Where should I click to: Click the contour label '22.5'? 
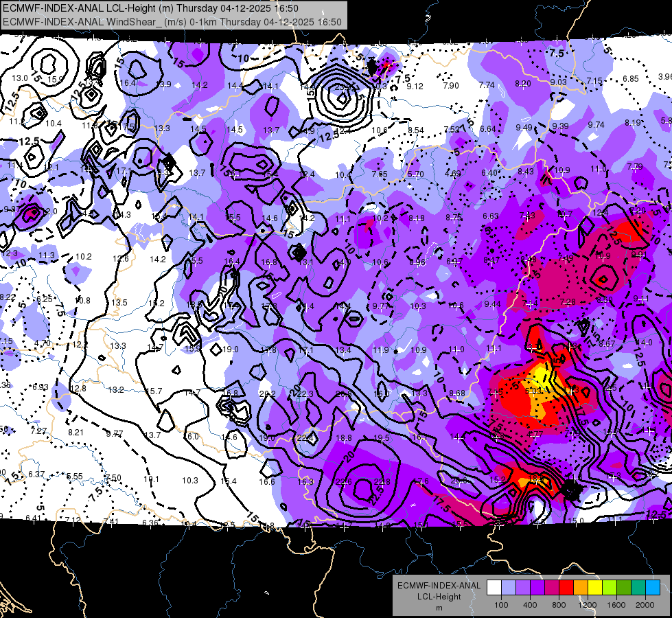point(376,495)
